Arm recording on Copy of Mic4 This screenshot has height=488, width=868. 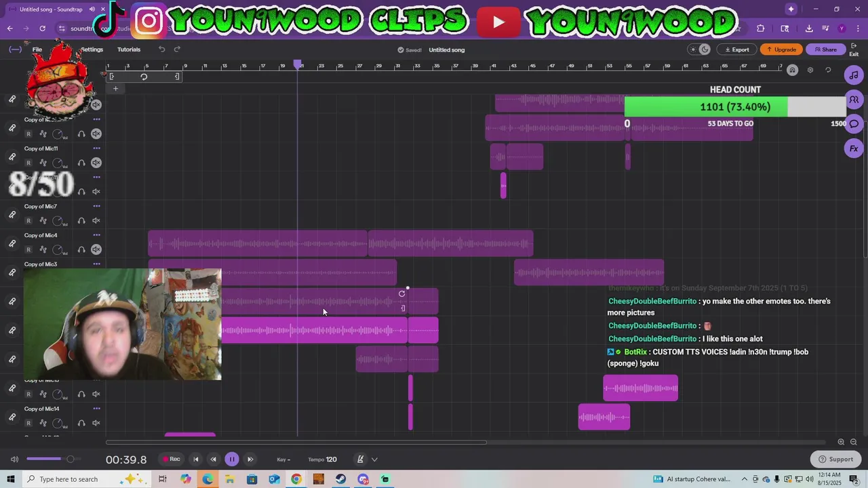pos(28,249)
